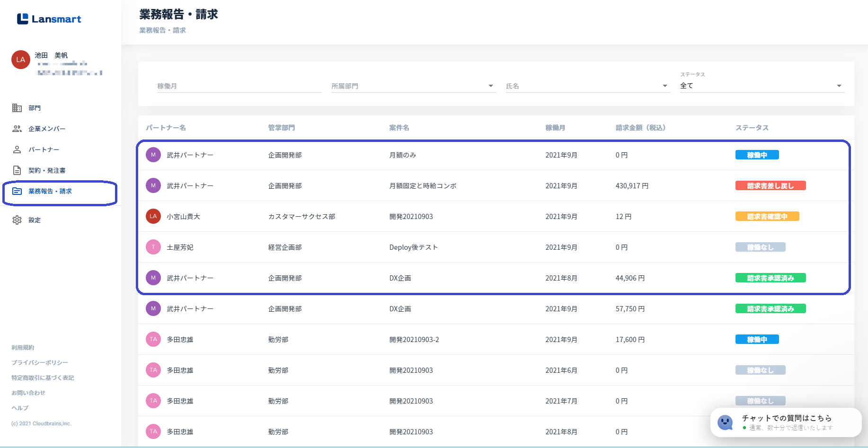Expand the 所属部門 dropdown
Image resolution: width=868 pixels, height=448 pixels.
[490, 86]
